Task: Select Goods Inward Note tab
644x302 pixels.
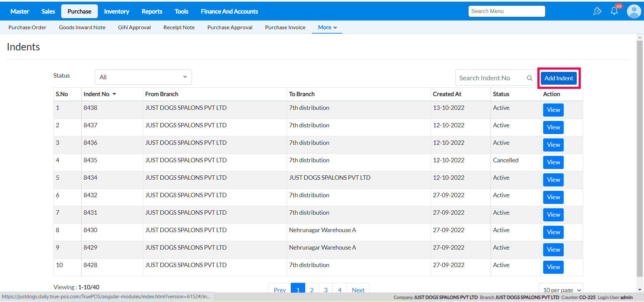Action: [x=82, y=28]
